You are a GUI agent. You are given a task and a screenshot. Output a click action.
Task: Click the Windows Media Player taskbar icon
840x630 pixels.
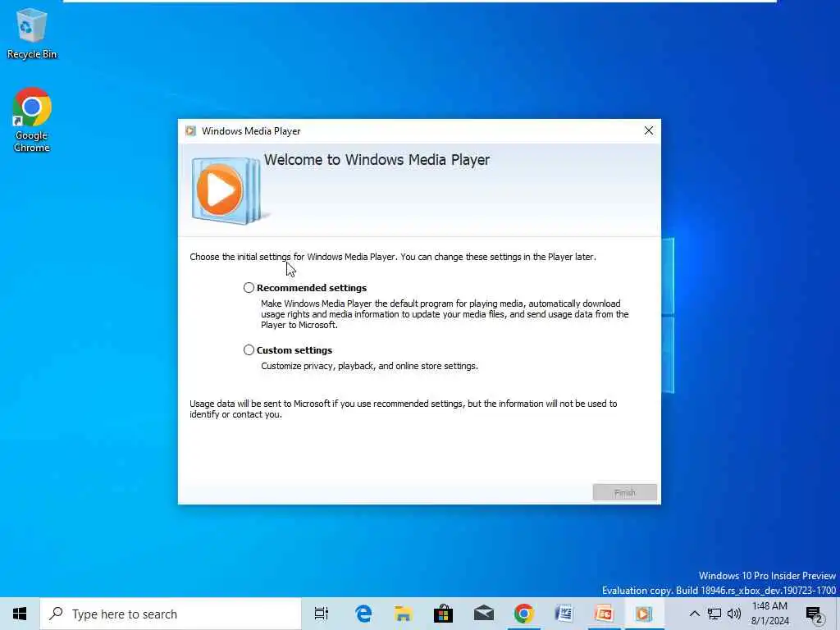coord(644,614)
